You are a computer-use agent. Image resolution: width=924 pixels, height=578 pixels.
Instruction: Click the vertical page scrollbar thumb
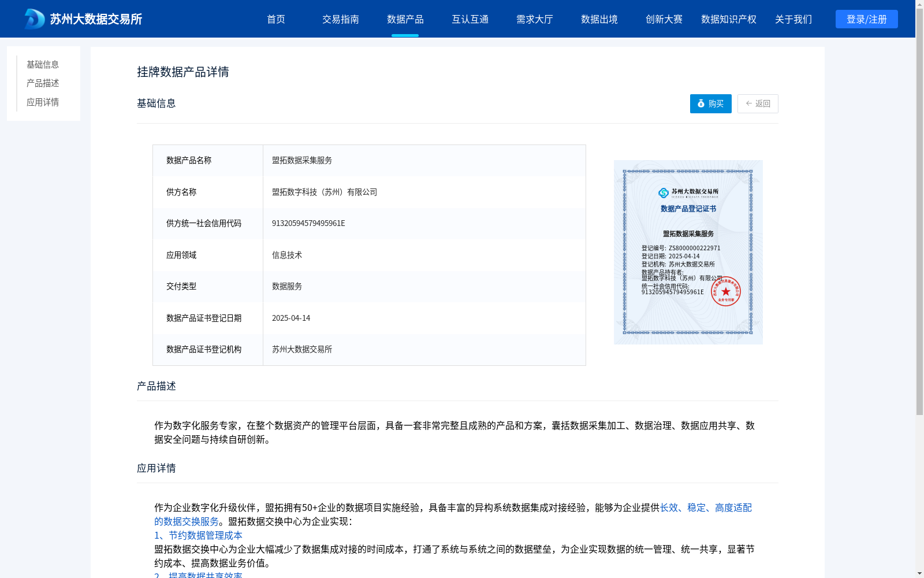click(919, 212)
